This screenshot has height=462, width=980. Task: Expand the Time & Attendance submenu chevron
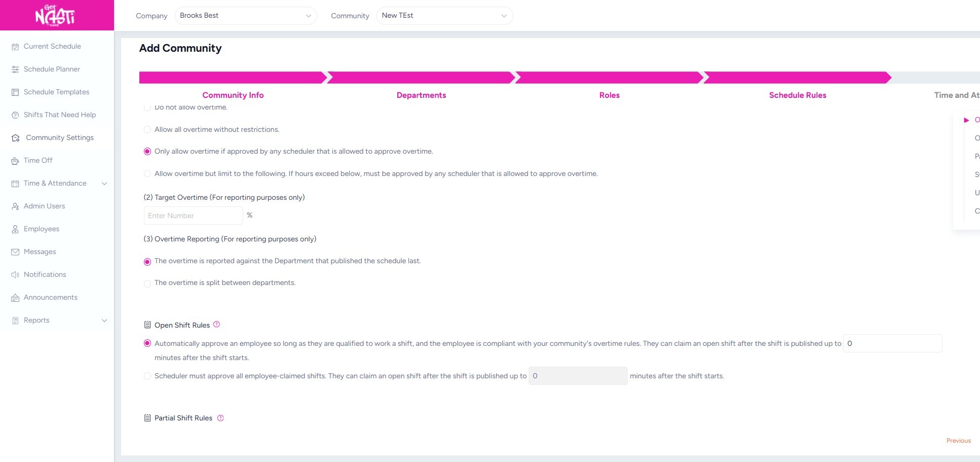104,184
